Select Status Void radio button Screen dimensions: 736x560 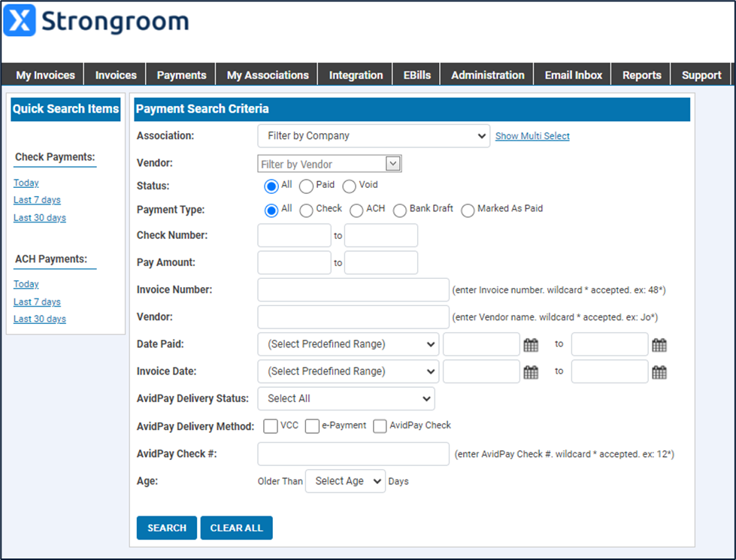349,186
